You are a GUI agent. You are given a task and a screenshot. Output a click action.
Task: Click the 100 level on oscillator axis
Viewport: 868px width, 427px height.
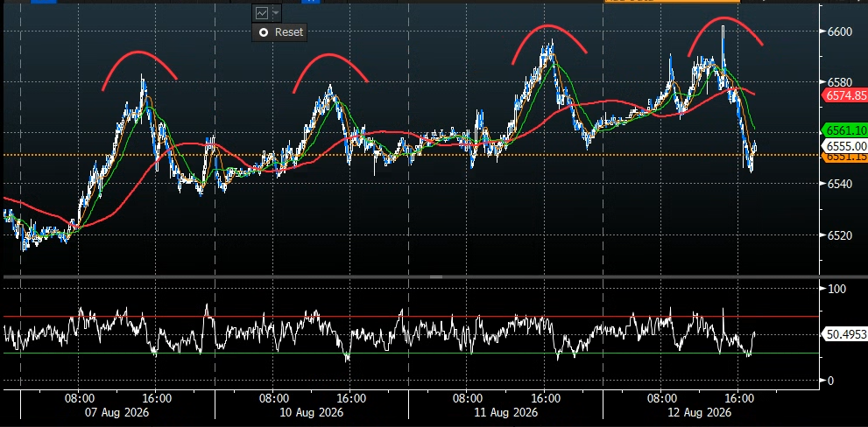[836, 289]
